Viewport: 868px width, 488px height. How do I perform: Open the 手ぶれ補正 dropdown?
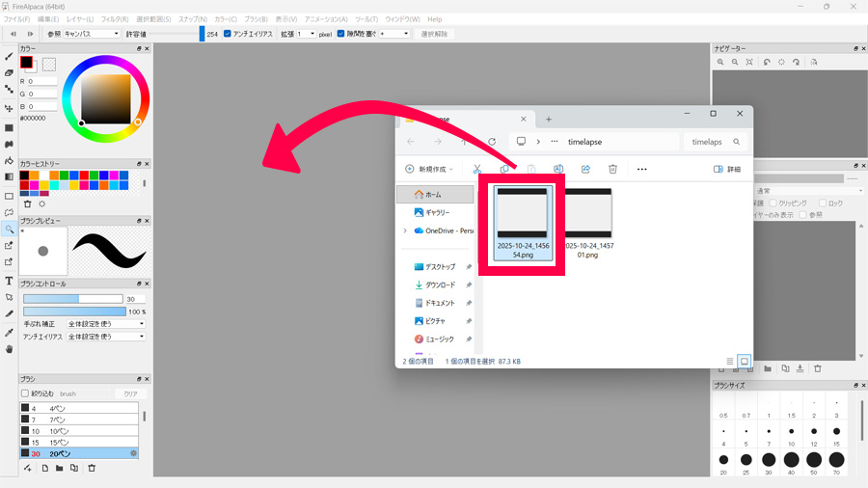[105, 324]
